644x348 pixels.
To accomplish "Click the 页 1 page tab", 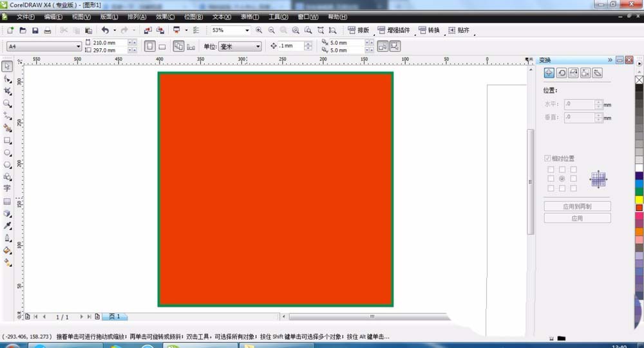I will pyautogui.click(x=115, y=316).
